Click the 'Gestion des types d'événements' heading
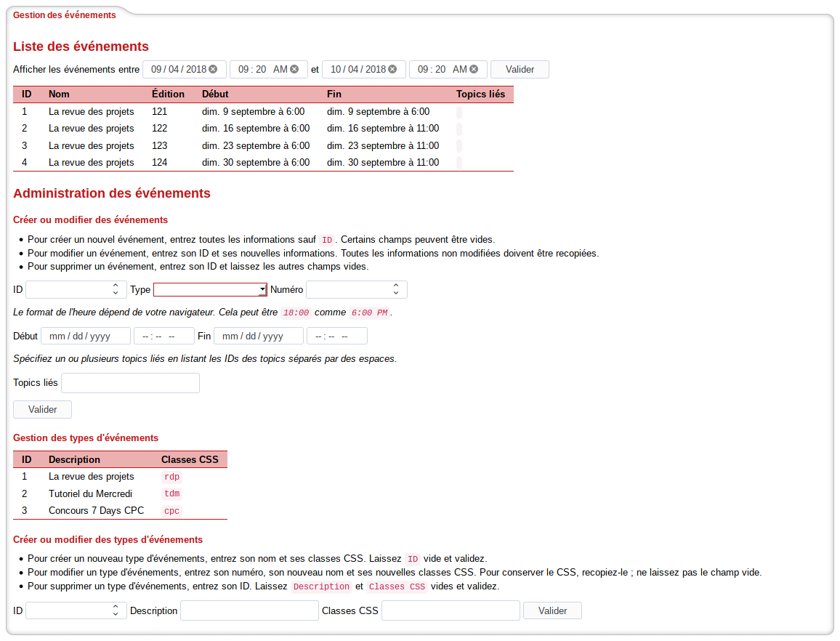This screenshot has height=641, width=840. coord(86,438)
